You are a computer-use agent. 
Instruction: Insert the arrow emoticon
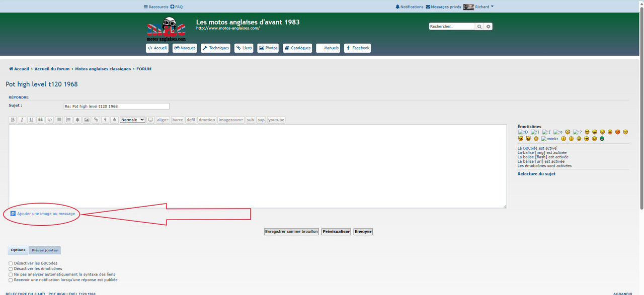(587, 139)
